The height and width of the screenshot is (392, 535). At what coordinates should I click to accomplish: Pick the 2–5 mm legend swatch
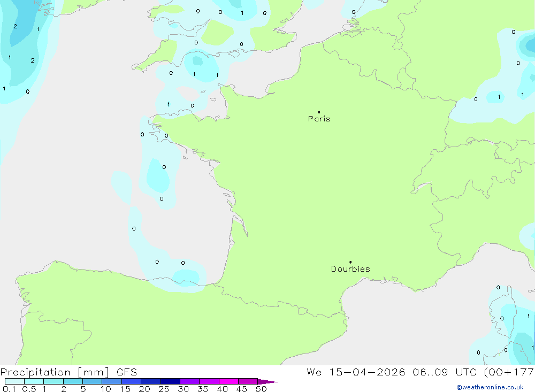click(73, 381)
